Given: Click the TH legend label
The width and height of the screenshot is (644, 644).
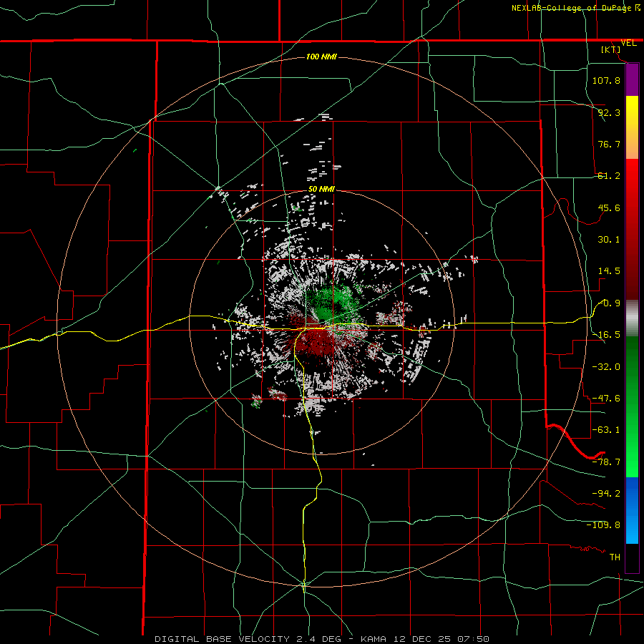Looking at the screenshot, I should pyautogui.click(x=615, y=557).
